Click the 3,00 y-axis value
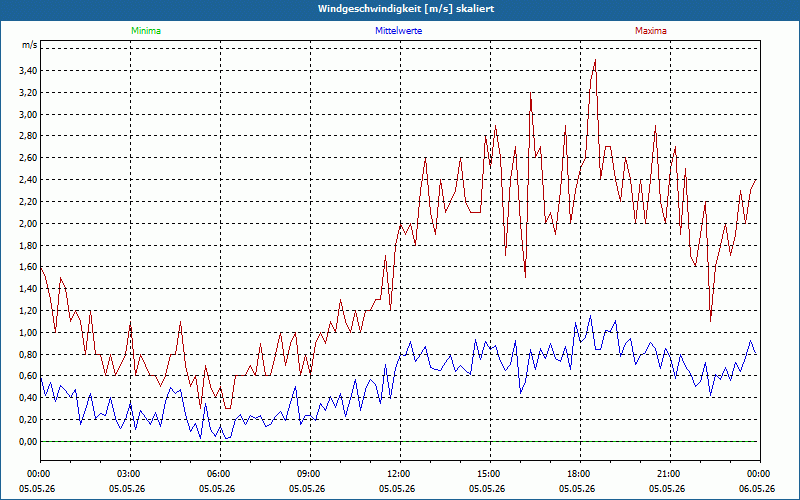This screenshot has width=800, height=500. [28, 115]
